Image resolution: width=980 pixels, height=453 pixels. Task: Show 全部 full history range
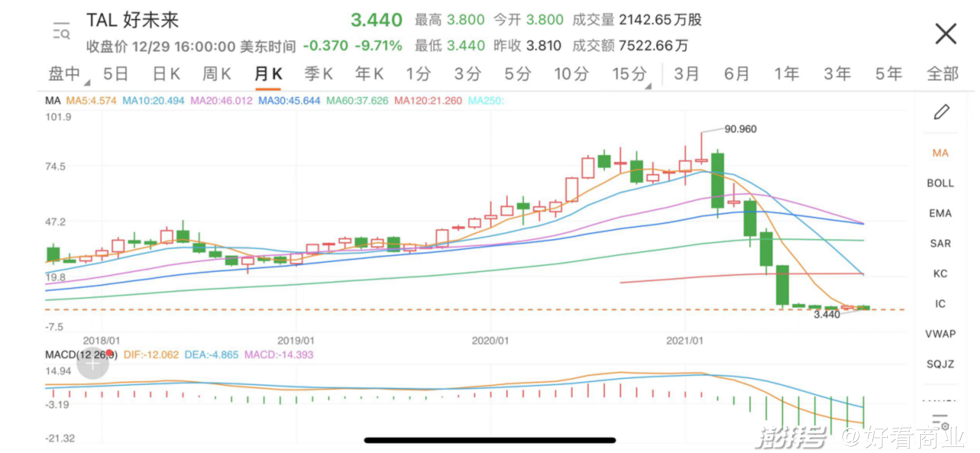coord(942,74)
